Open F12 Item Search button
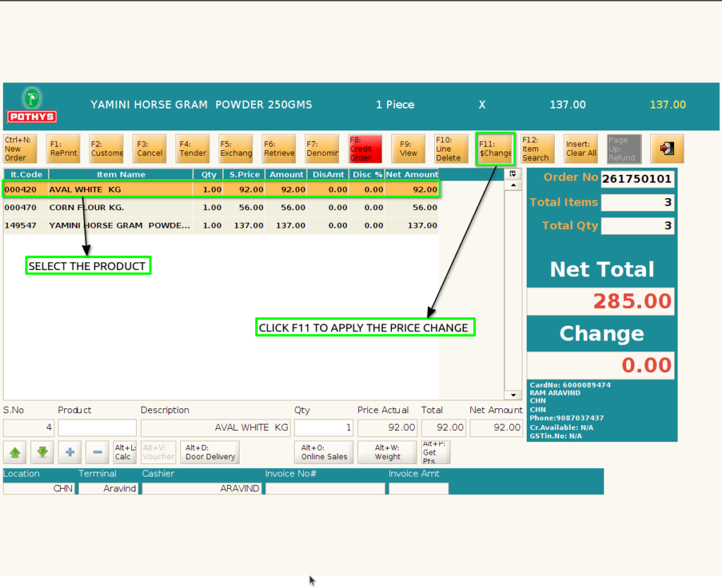Image resolution: width=722 pixels, height=588 pixels. pos(537,149)
